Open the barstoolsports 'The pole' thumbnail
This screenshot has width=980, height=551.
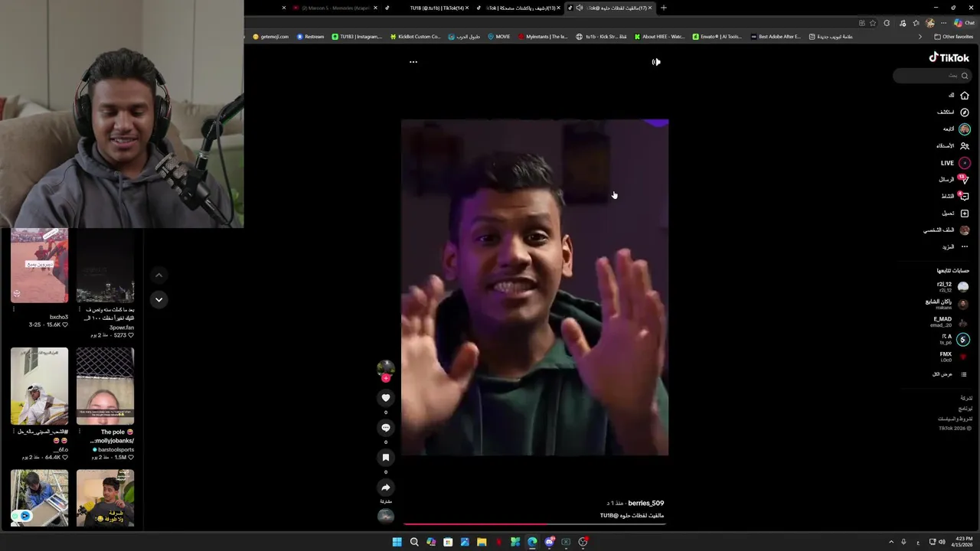[105, 386]
